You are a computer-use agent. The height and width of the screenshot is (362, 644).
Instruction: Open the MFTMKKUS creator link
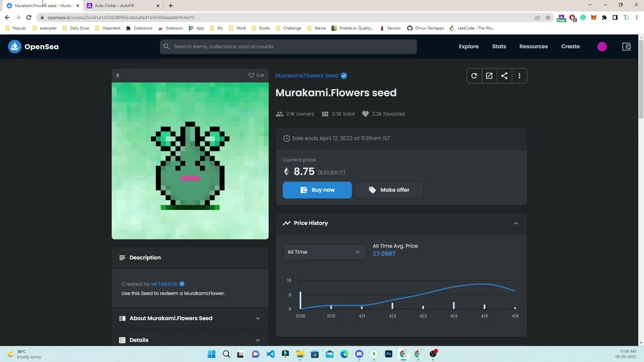point(164,284)
